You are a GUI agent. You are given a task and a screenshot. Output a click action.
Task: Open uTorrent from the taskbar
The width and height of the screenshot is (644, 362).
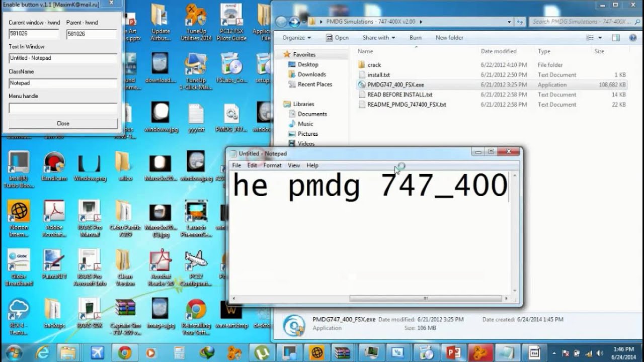point(262,352)
